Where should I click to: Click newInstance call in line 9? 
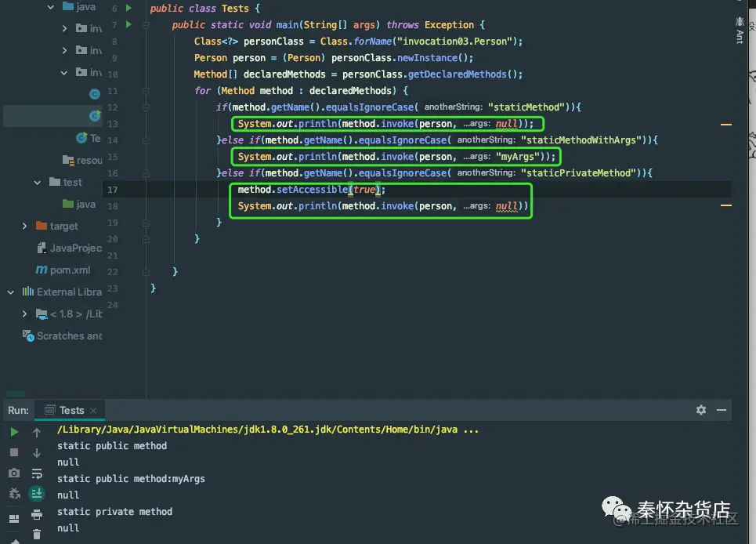427,58
